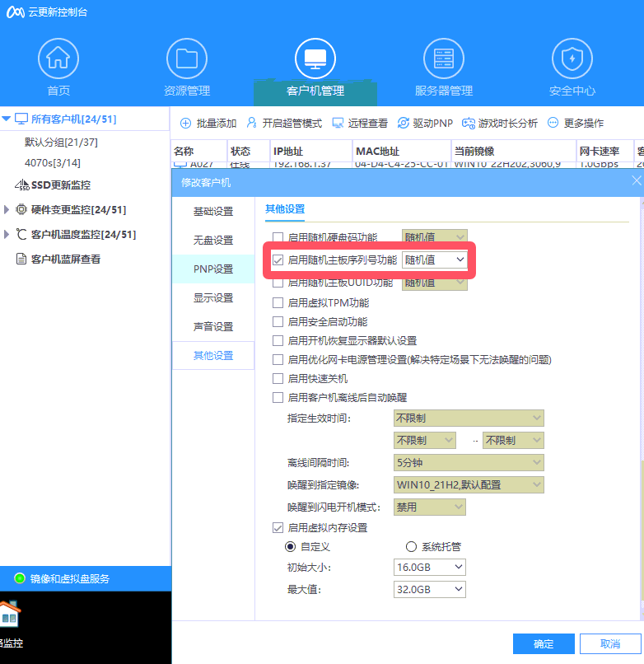Click the 硬件变更监控 chip icon
This screenshot has width=644, height=664.
21,209
